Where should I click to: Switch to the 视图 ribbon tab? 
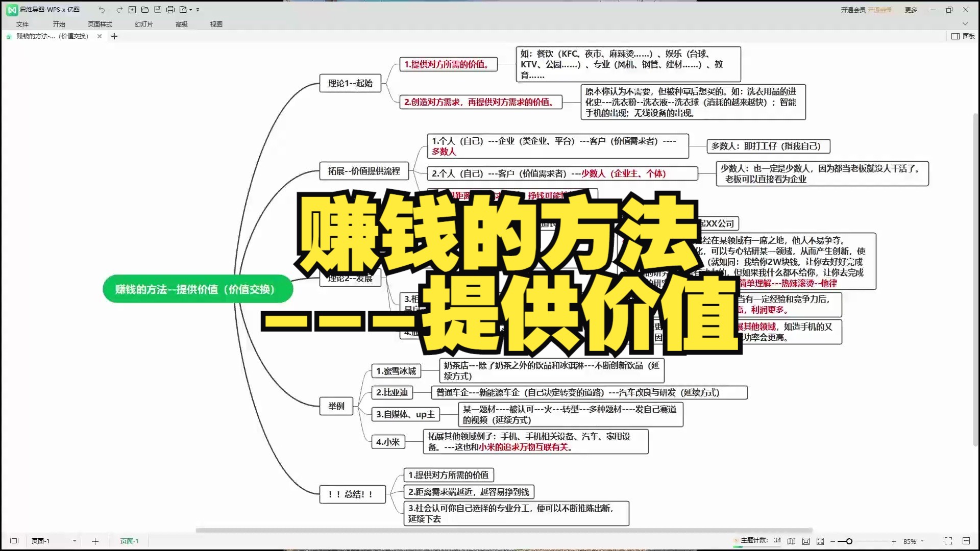click(x=216, y=24)
